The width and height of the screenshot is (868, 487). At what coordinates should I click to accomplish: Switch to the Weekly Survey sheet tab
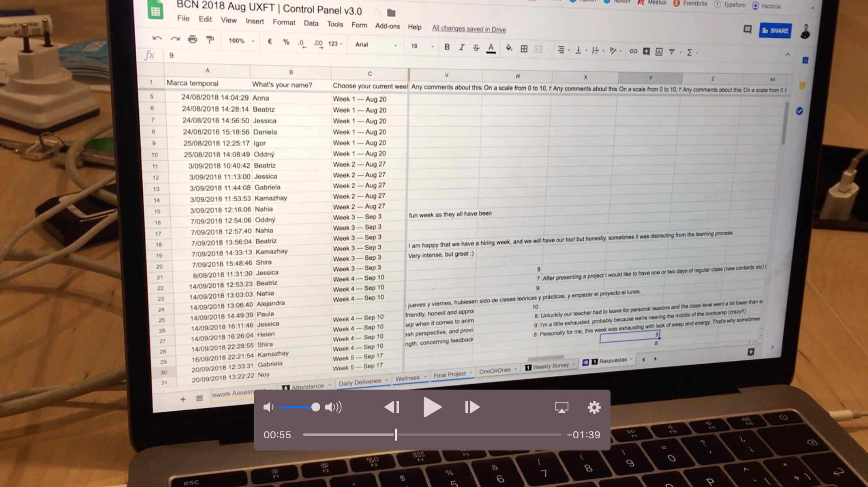(x=551, y=366)
